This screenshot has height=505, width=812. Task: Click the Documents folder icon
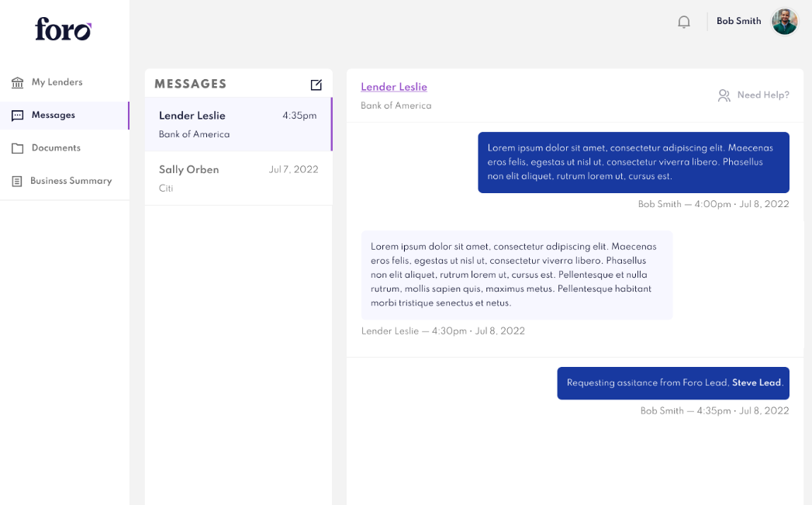pos(17,148)
